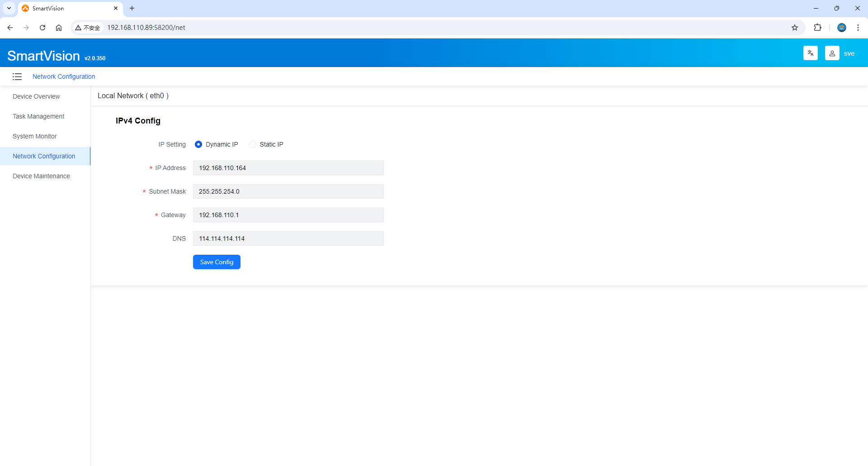Screen dimensions: 868x466
Task: Open a new browser tab
Action: tap(132, 8)
